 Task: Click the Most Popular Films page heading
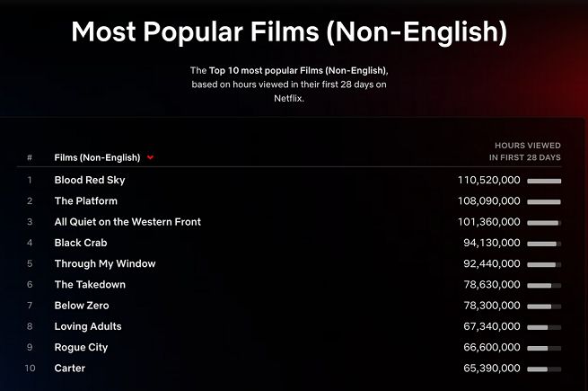[289, 32]
